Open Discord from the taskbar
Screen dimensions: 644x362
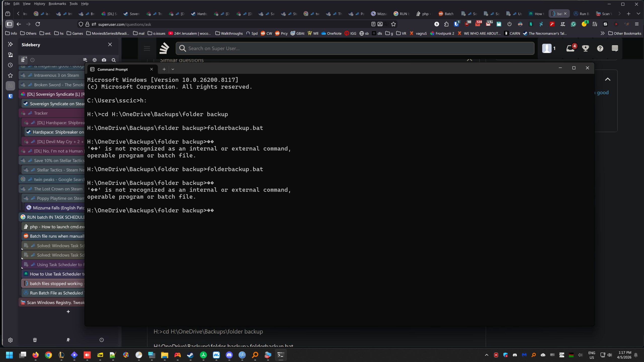(x=229, y=355)
